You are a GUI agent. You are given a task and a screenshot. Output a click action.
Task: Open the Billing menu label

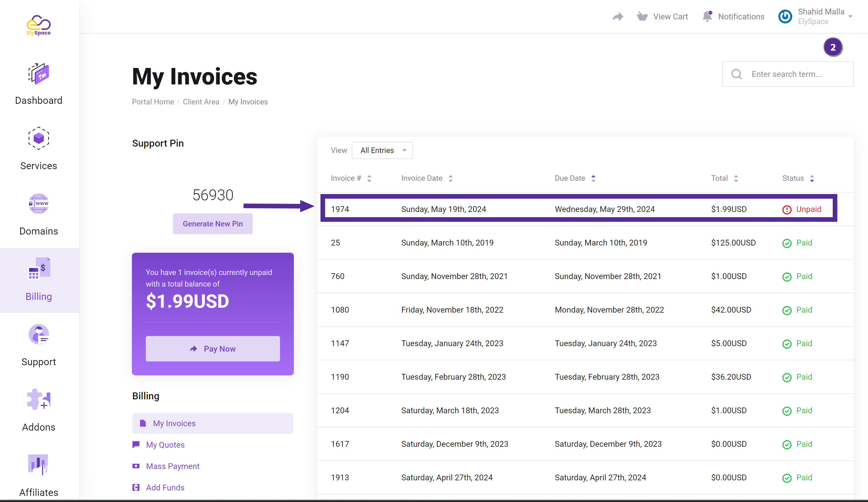38,297
